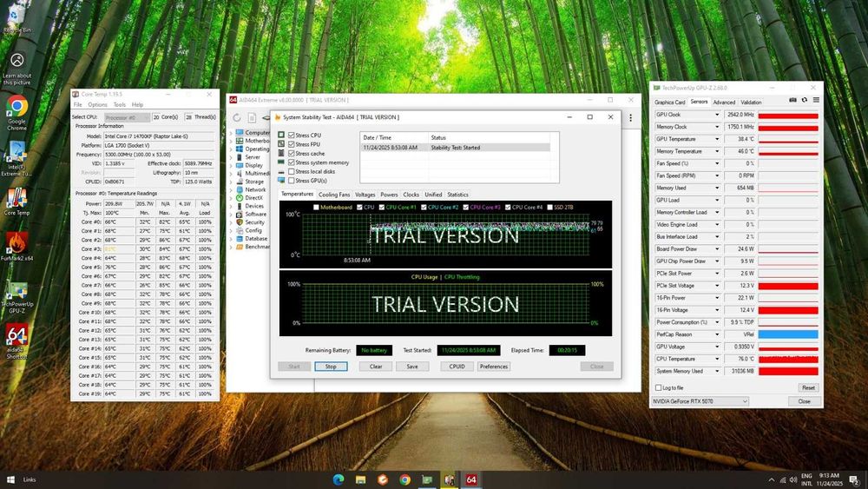Click the red PCIe Slot Voltage graph bar
This screenshot has height=489, width=868.
(788, 286)
